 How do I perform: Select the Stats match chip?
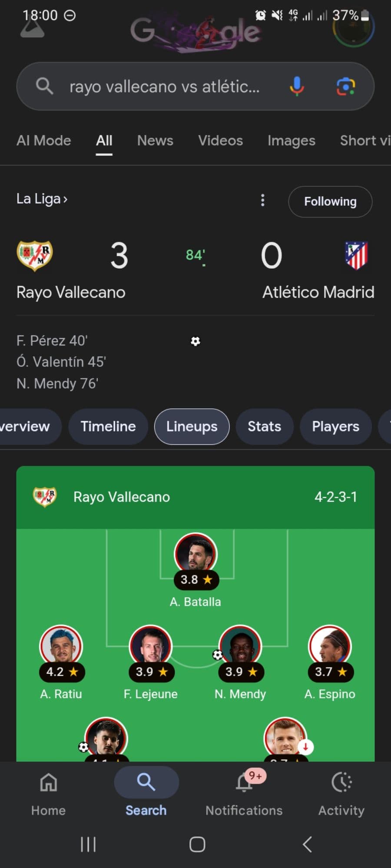(x=264, y=426)
